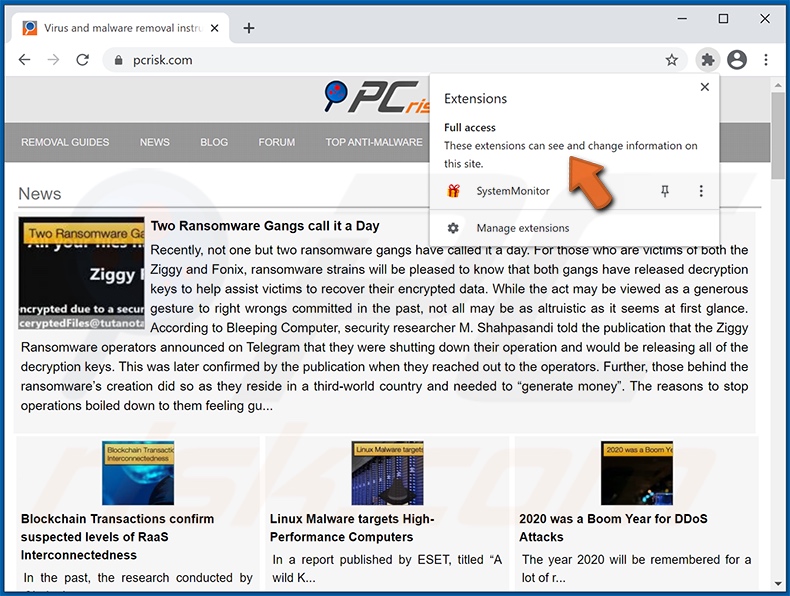Click the address bar showing pcrisk.com
790x596 pixels.
395,60
